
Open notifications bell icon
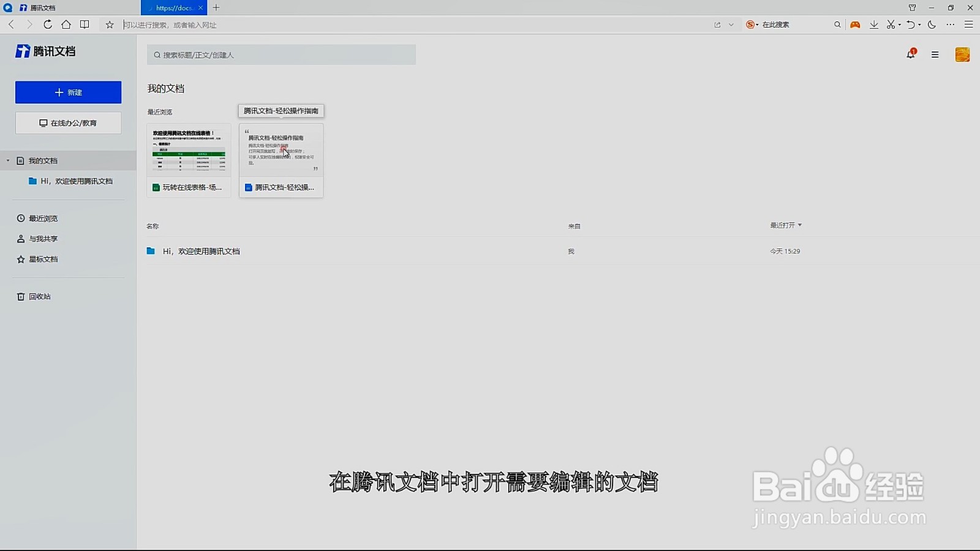point(911,54)
